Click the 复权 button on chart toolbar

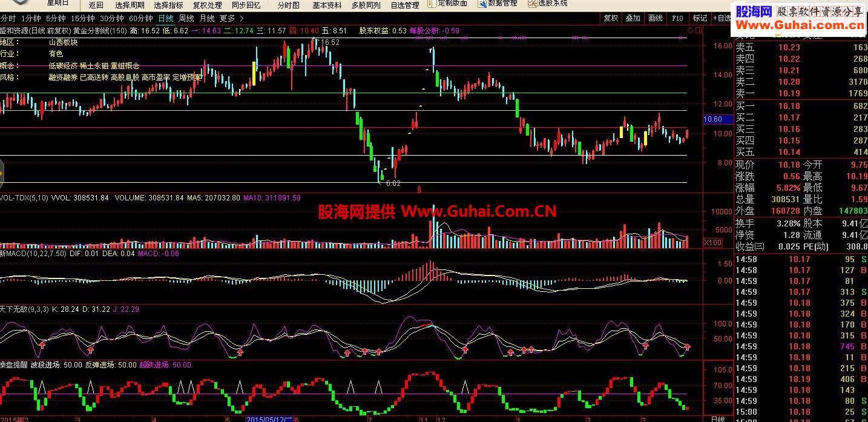(611, 18)
